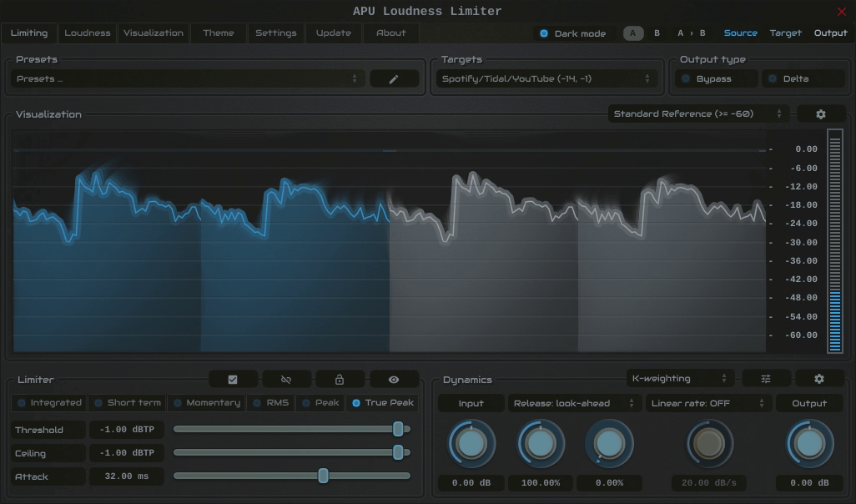Select state A button

633,33
